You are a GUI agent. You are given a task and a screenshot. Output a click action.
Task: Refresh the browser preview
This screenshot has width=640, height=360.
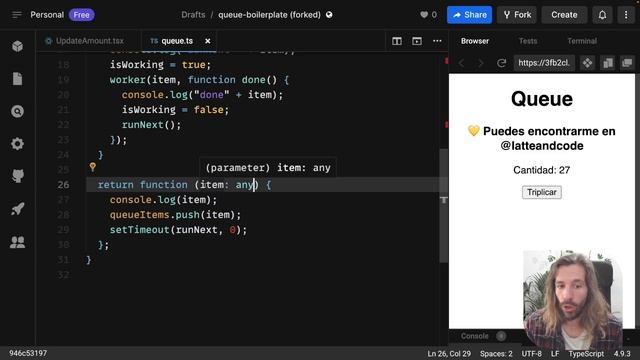tap(501, 63)
